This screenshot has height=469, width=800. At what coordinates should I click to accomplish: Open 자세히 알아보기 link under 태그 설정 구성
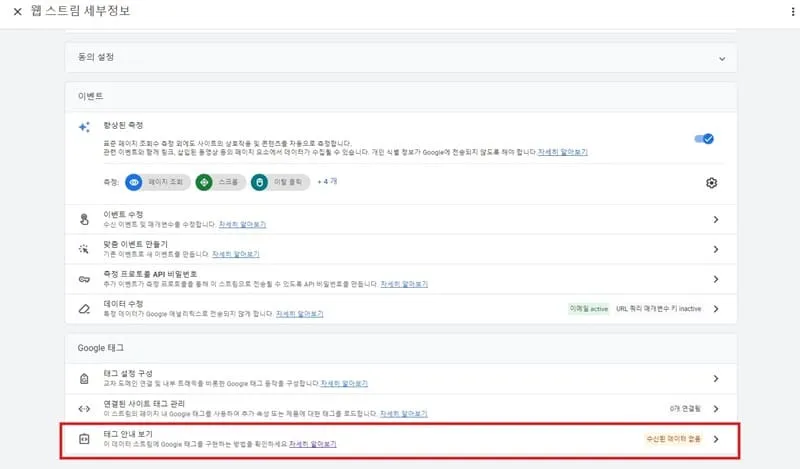344,383
